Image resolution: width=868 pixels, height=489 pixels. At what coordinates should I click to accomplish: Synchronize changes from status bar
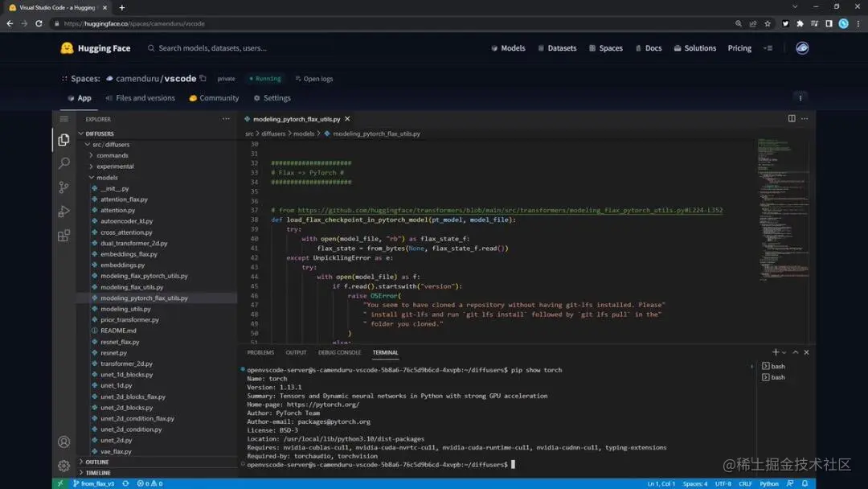125,483
